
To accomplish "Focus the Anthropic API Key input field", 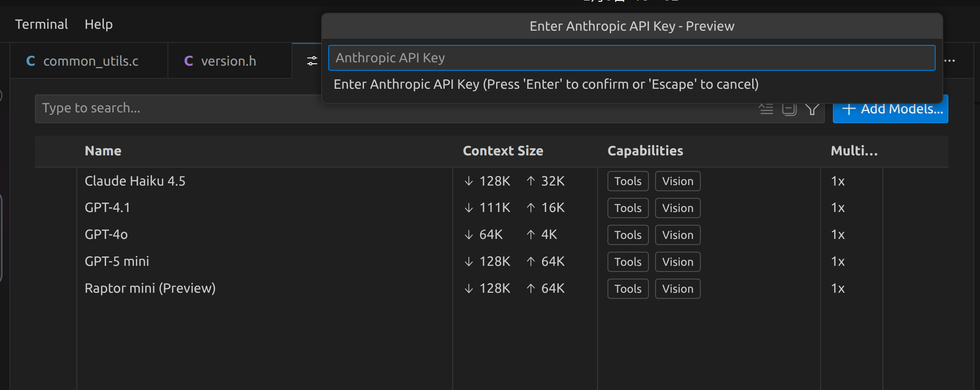I will (632, 58).
